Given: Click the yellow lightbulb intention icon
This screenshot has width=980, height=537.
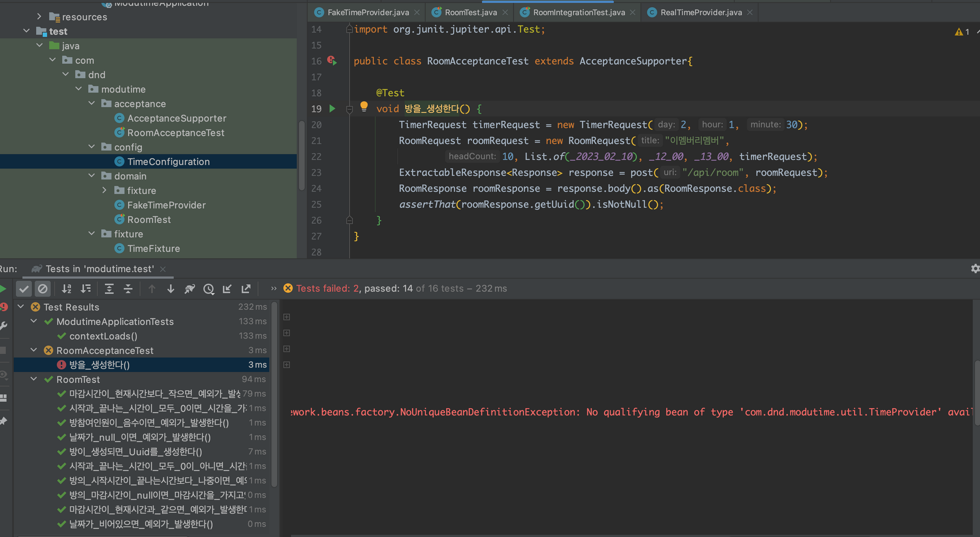Looking at the screenshot, I should [364, 106].
